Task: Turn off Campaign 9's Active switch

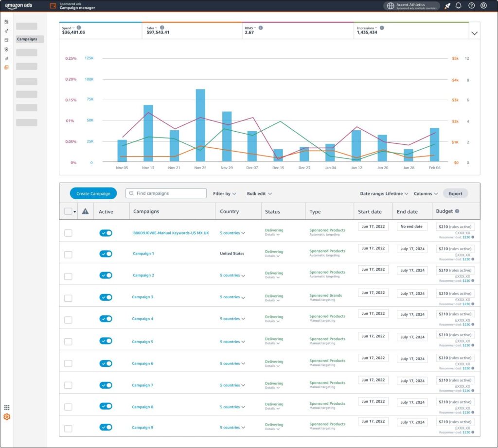Action: [x=106, y=427]
